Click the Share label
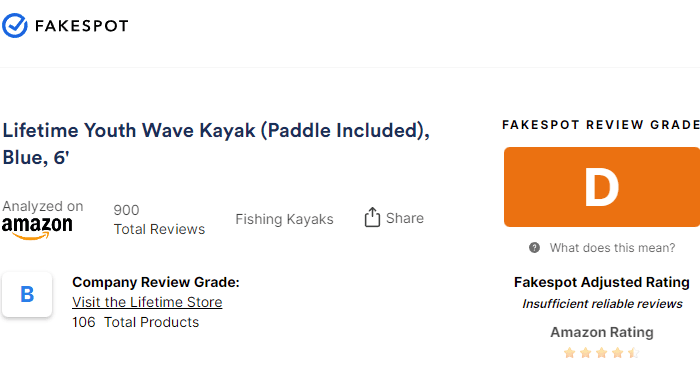 [404, 218]
